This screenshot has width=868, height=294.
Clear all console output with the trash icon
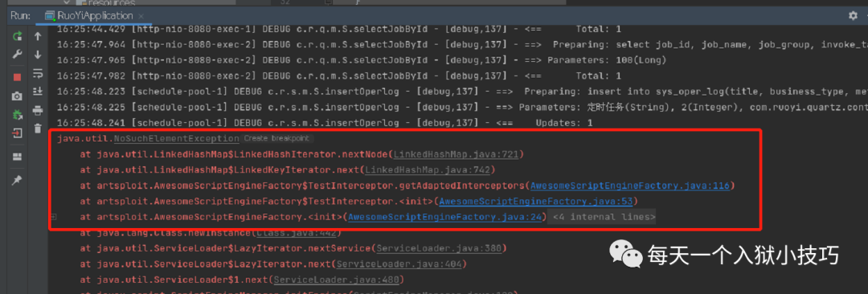pyautogui.click(x=38, y=129)
